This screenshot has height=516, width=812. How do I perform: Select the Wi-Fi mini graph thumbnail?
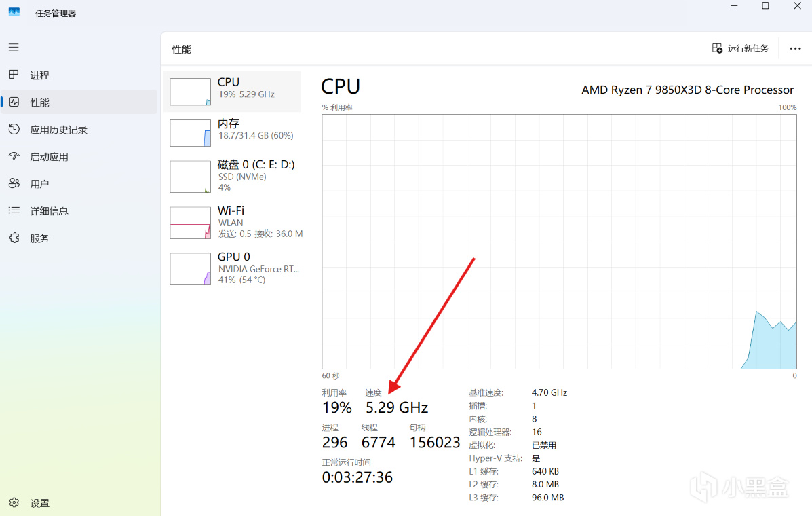click(190, 223)
